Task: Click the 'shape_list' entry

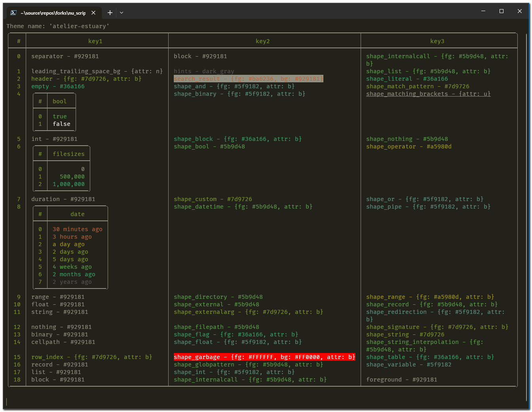Action: [x=428, y=71]
